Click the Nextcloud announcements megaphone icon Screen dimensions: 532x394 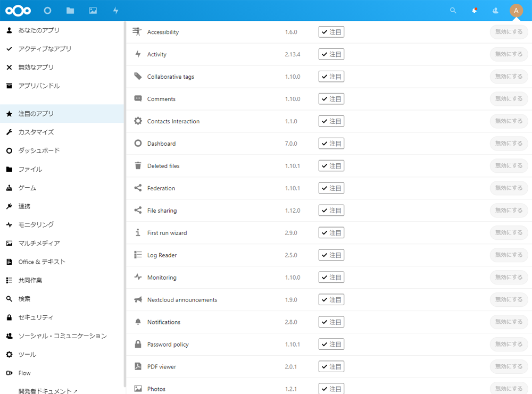pyautogui.click(x=138, y=299)
